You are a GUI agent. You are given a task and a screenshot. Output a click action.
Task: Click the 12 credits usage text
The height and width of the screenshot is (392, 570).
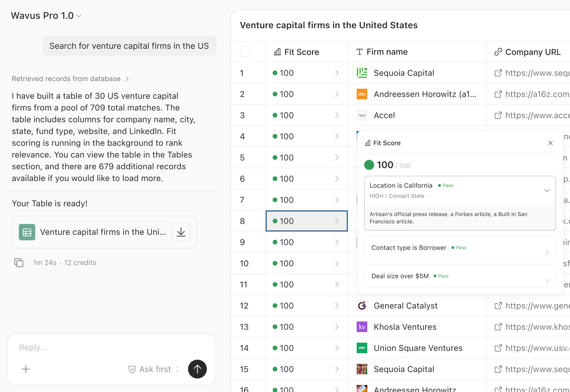coord(80,263)
